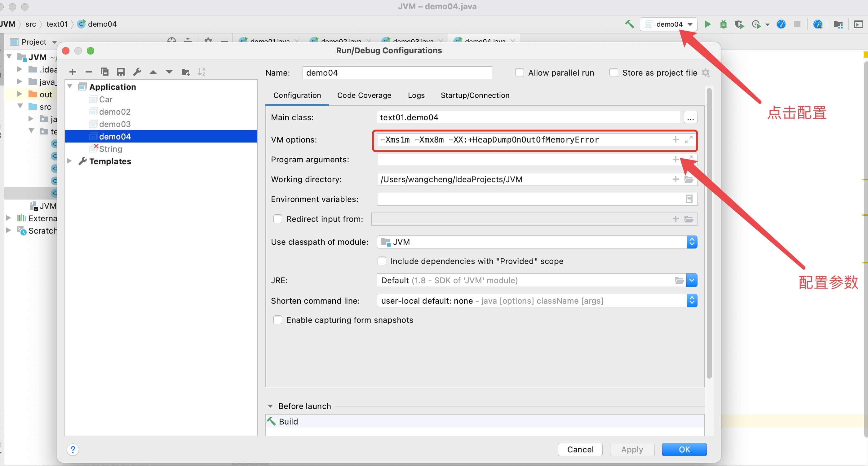Move configuration up arrow

[153, 72]
